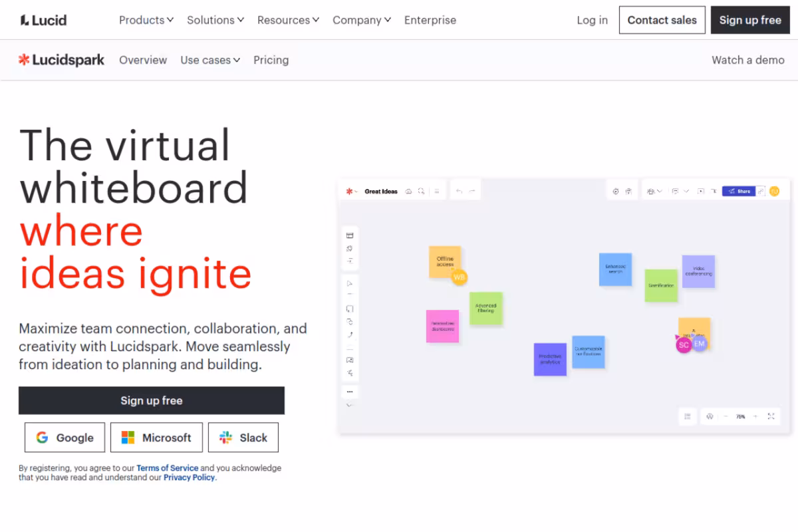Sign up using Microsoft
The width and height of the screenshot is (798, 532).
[x=156, y=438]
